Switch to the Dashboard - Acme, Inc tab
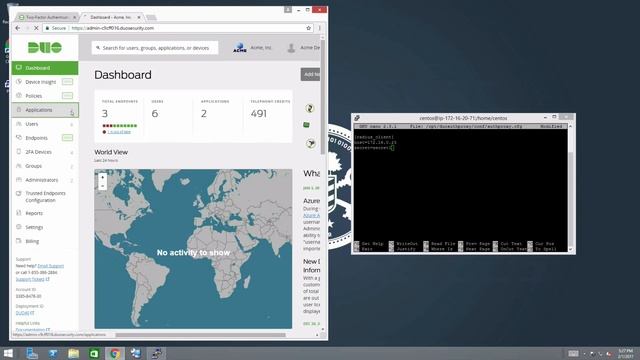This screenshot has width=640, height=360. (111, 17)
